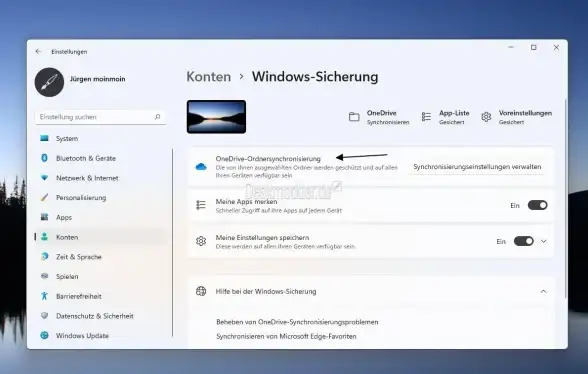
Task: Open Barrierefreiheit settings
Action: pos(100,296)
